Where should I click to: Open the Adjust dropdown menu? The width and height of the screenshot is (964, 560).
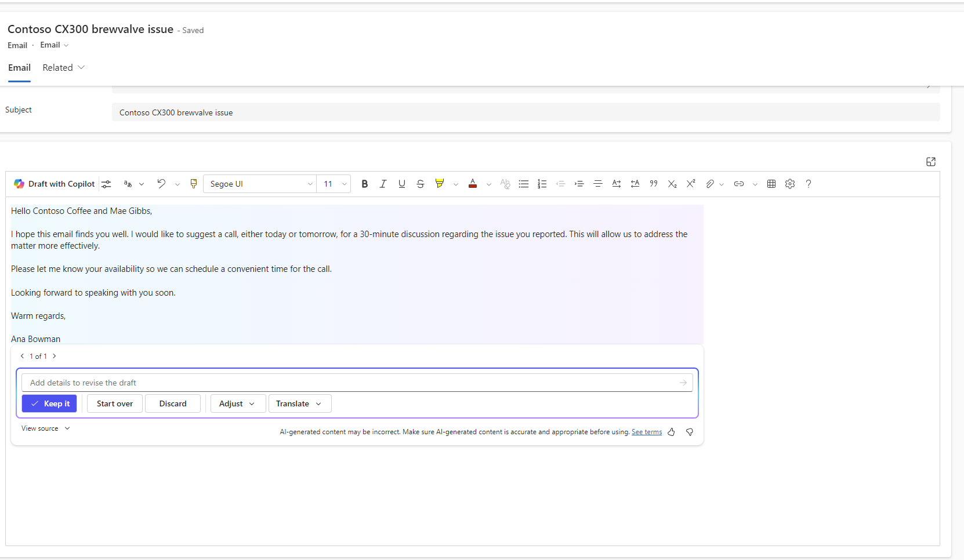tap(238, 403)
